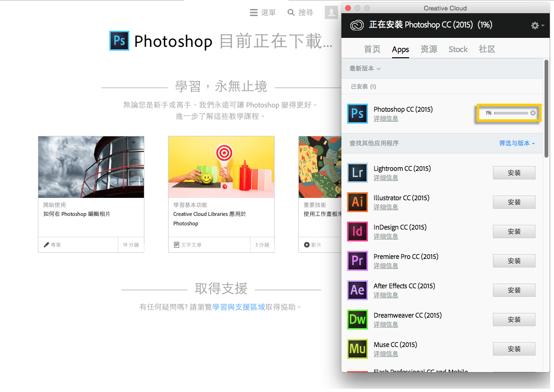Click the Creative Cloud logo in header
The height and width of the screenshot is (392, 554).
click(357, 25)
